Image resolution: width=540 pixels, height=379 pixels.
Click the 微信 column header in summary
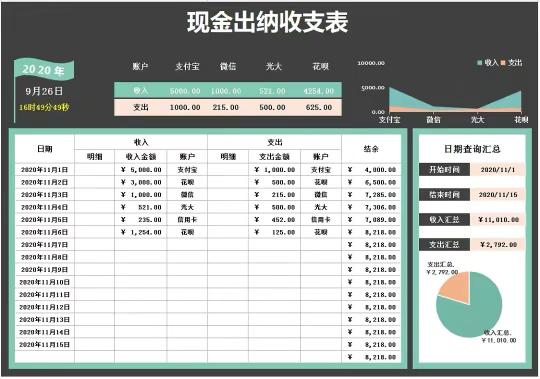[228, 66]
